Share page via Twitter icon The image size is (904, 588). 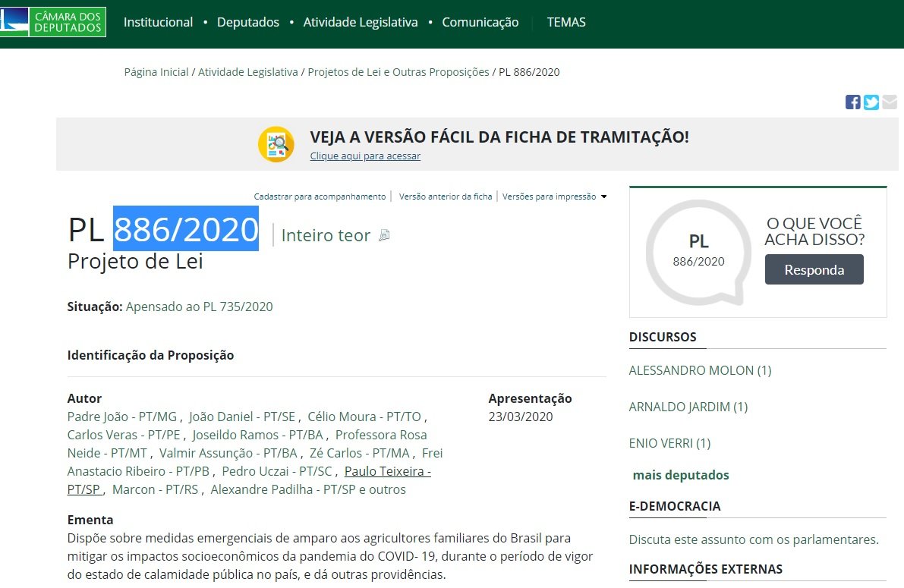[x=871, y=102]
